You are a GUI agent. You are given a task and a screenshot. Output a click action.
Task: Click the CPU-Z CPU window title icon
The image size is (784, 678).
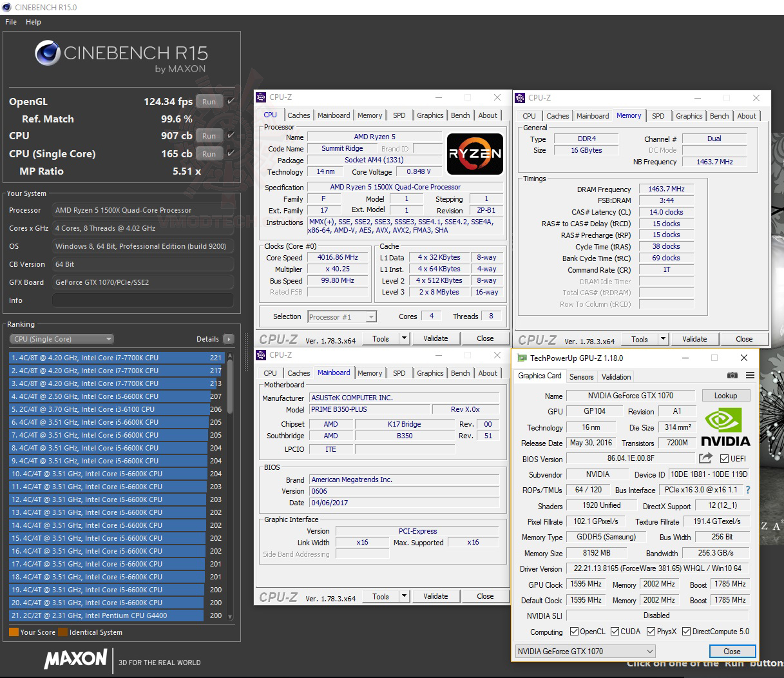click(x=261, y=97)
